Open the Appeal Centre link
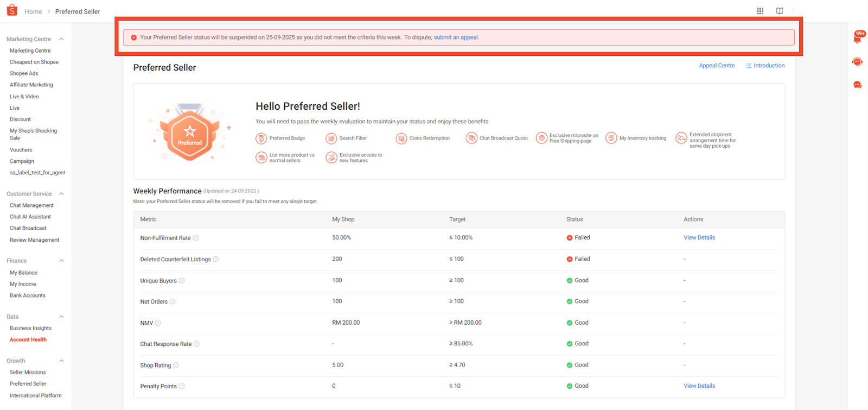This screenshot has width=868, height=410. click(x=717, y=66)
